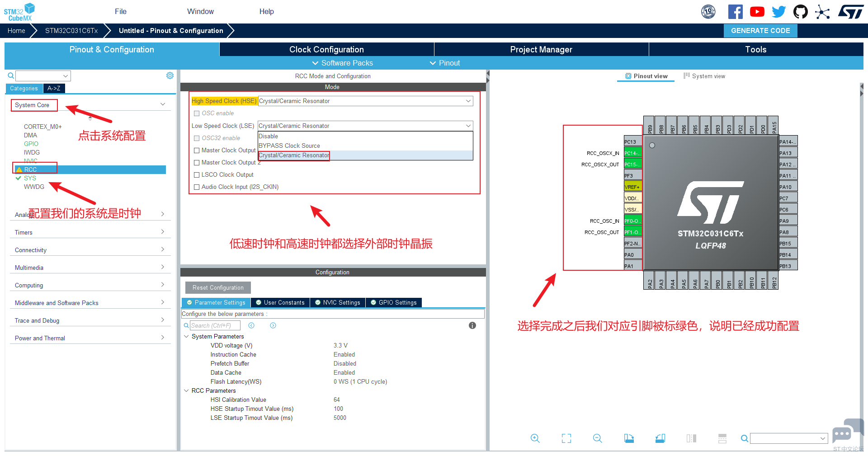Click the ST logo in header
Viewport: 868px width, 456px height.
850,12
